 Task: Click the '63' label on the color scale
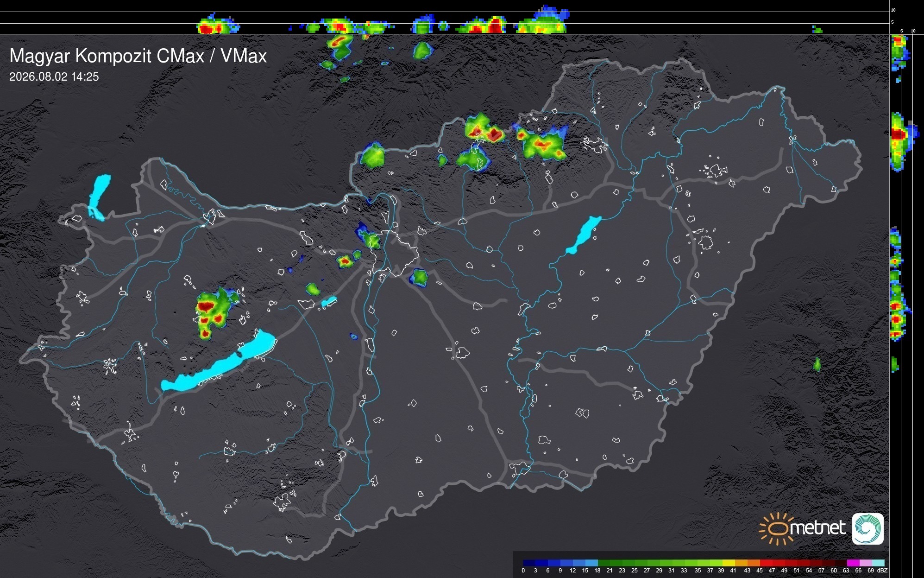[846, 571]
